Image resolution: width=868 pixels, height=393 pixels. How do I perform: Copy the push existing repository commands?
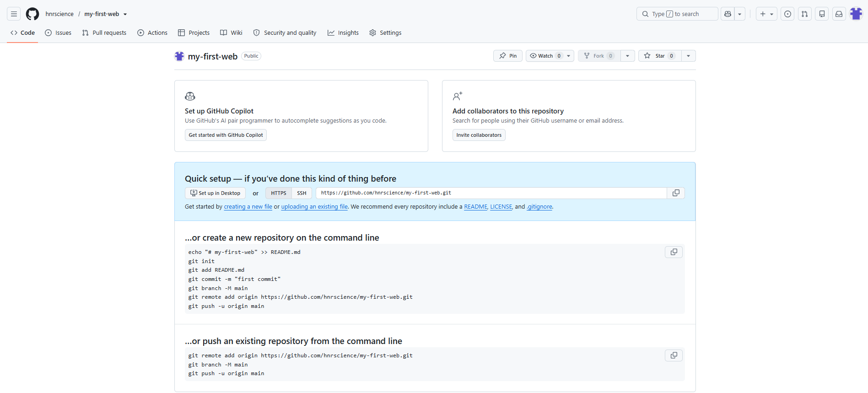point(674,355)
